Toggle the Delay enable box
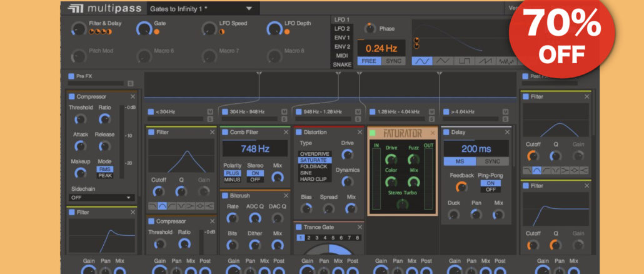 (446, 132)
